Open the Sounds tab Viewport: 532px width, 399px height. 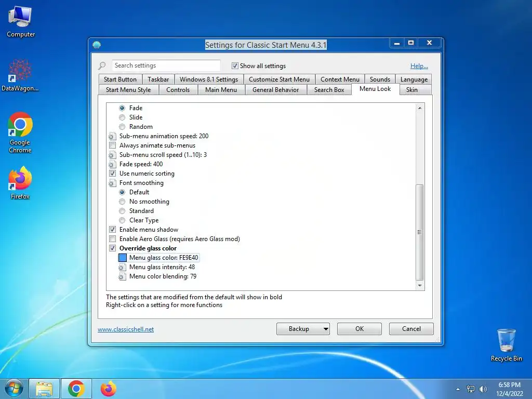point(380,79)
